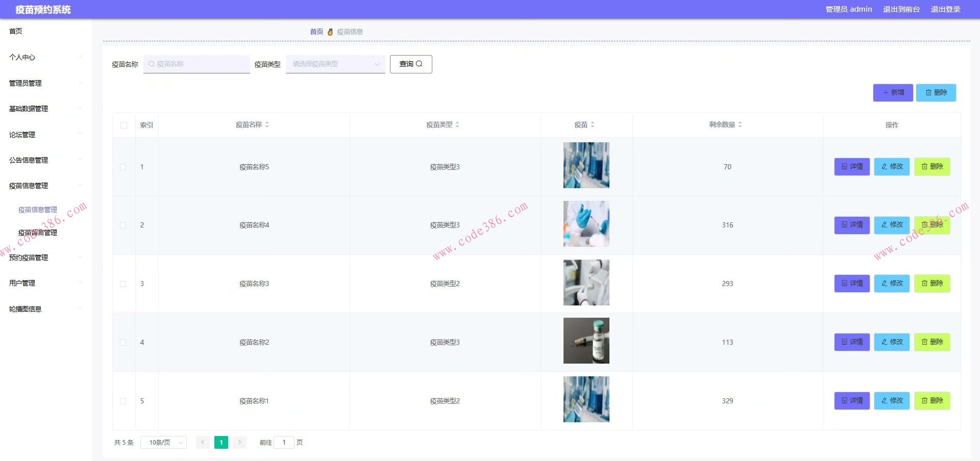Expand the 论坛管理 sidebar menu
Viewport: 980px width, 461px height.
[46, 135]
